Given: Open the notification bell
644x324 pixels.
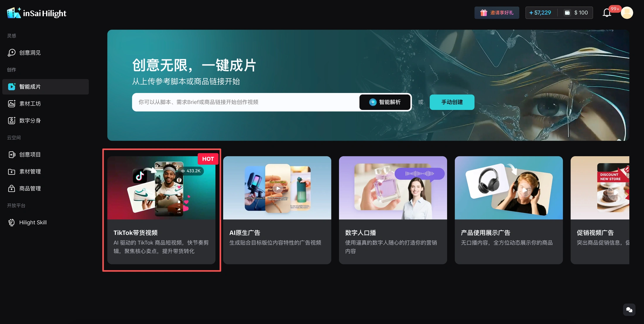Looking at the screenshot, I should click(x=607, y=13).
